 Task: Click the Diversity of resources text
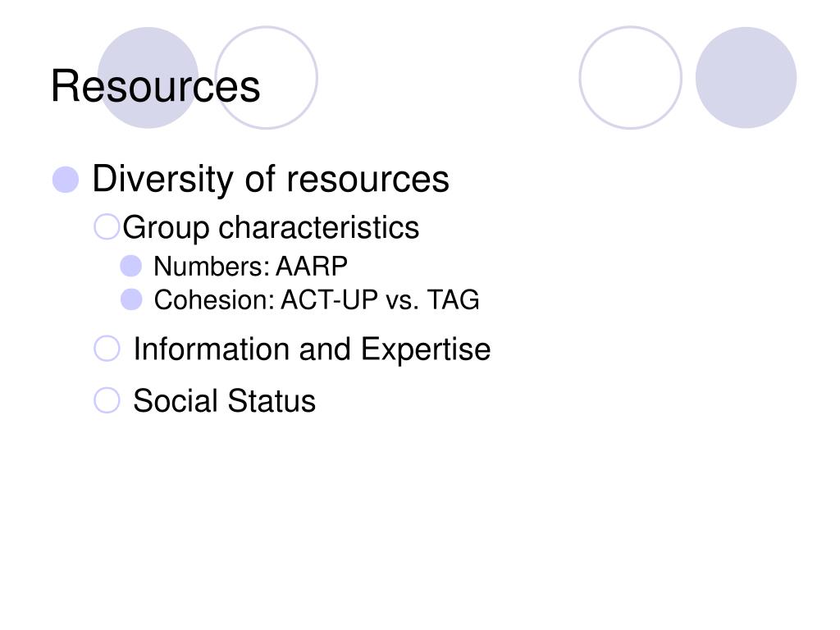pos(271,180)
